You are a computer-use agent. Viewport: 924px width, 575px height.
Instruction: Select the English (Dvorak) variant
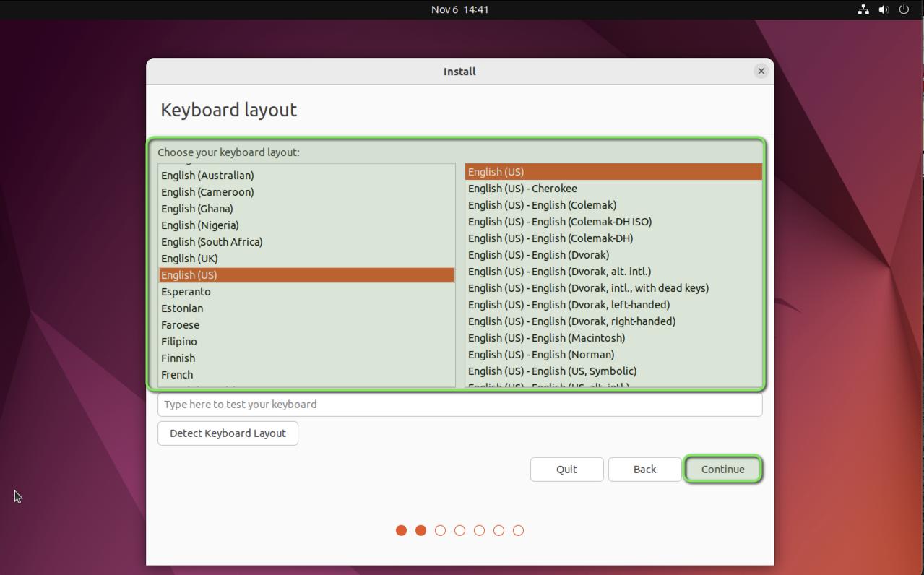point(538,255)
